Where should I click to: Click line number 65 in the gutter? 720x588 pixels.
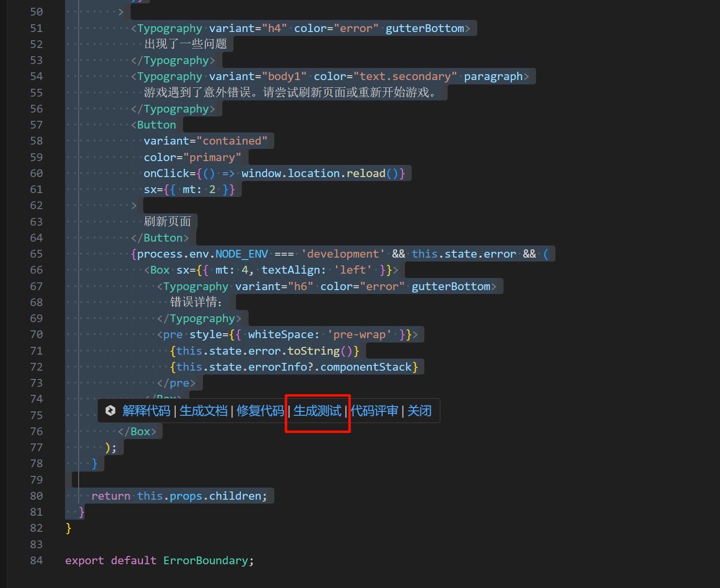(36, 254)
